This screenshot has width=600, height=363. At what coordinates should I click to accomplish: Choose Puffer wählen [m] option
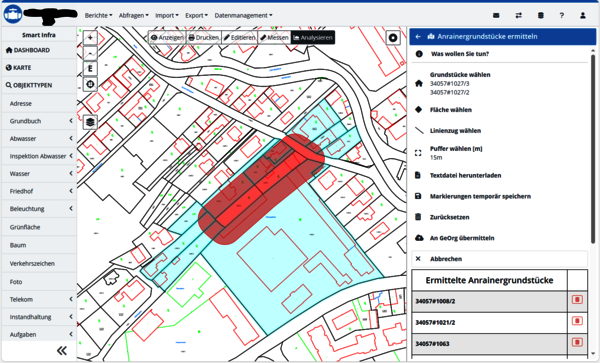click(x=456, y=148)
